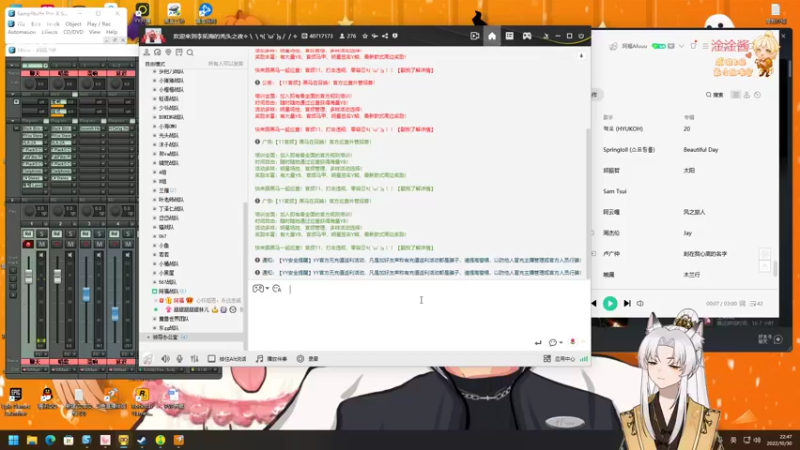
Task: Click the share icon in YY title bar
Action: pos(385,36)
